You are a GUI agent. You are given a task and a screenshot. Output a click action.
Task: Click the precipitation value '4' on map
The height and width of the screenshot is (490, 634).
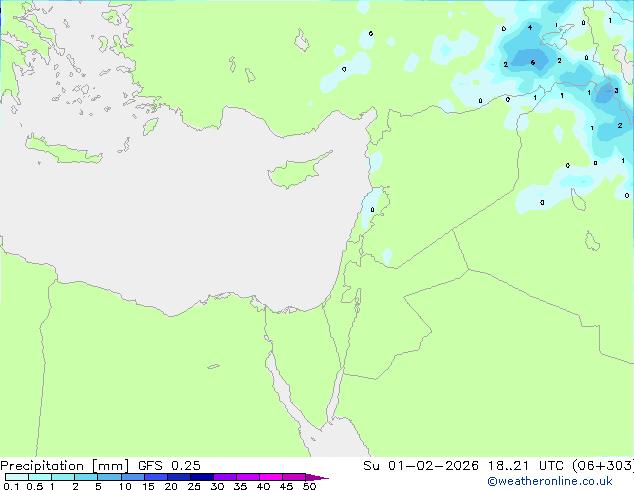530,27
